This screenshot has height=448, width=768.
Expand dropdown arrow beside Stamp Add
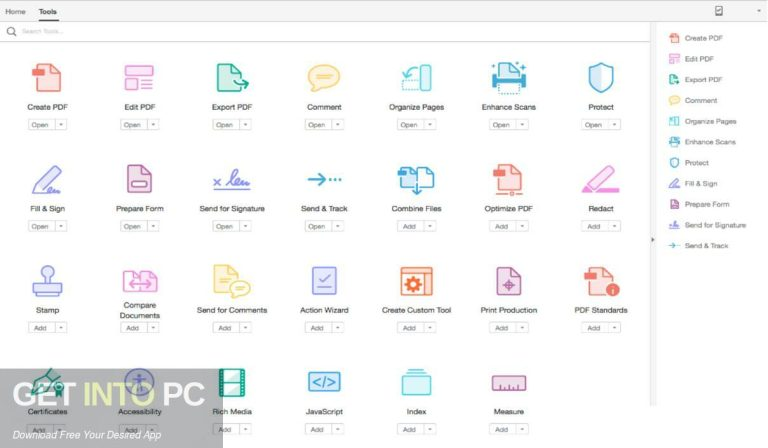(x=61, y=328)
